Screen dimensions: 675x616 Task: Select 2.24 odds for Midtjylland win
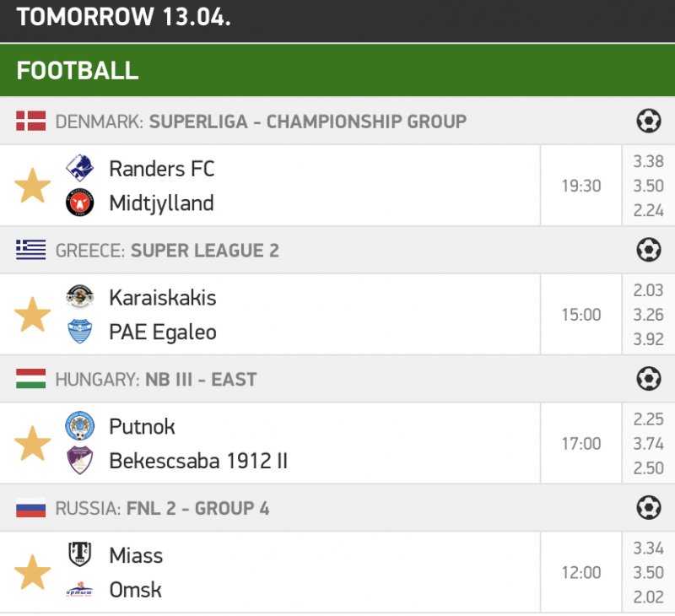coord(648,211)
